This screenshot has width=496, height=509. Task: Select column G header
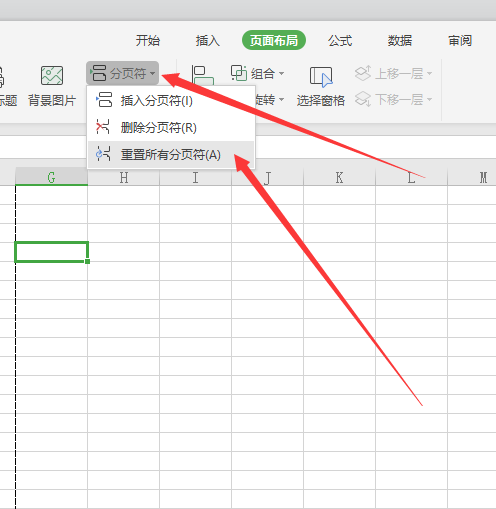pos(51,177)
